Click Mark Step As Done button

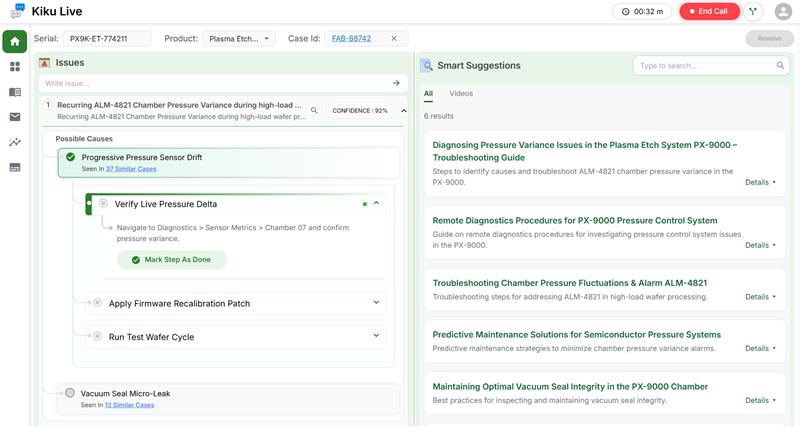171,259
